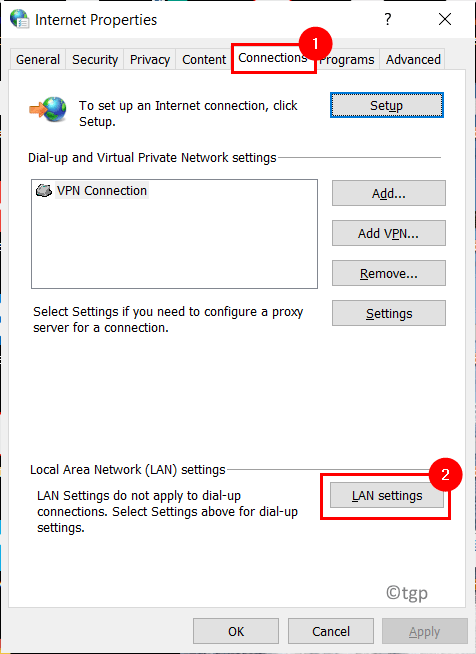The height and width of the screenshot is (654, 476).
Task: Click the Internet Properties globe title icon
Action: 19,19
